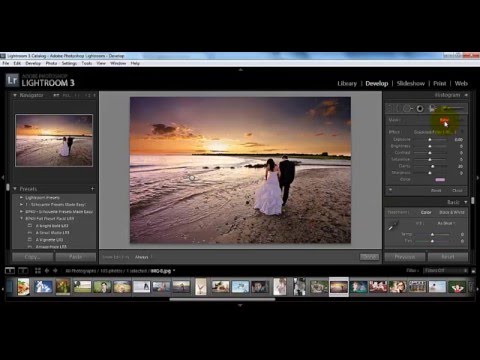Select the selected sunset filmstrip thumbnail
This screenshot has height=360, width=480.
[339, 287]
